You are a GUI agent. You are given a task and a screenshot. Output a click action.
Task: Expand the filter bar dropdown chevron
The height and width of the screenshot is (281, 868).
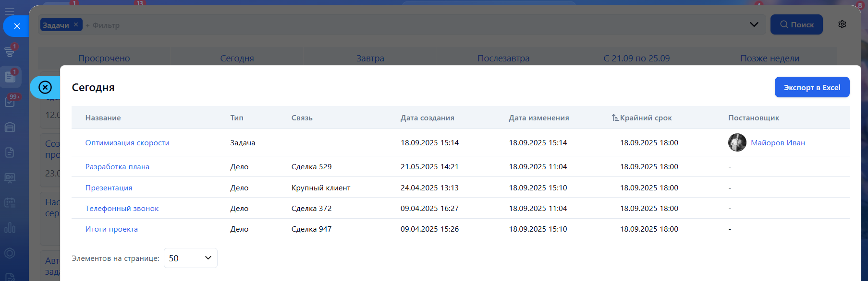754,24
